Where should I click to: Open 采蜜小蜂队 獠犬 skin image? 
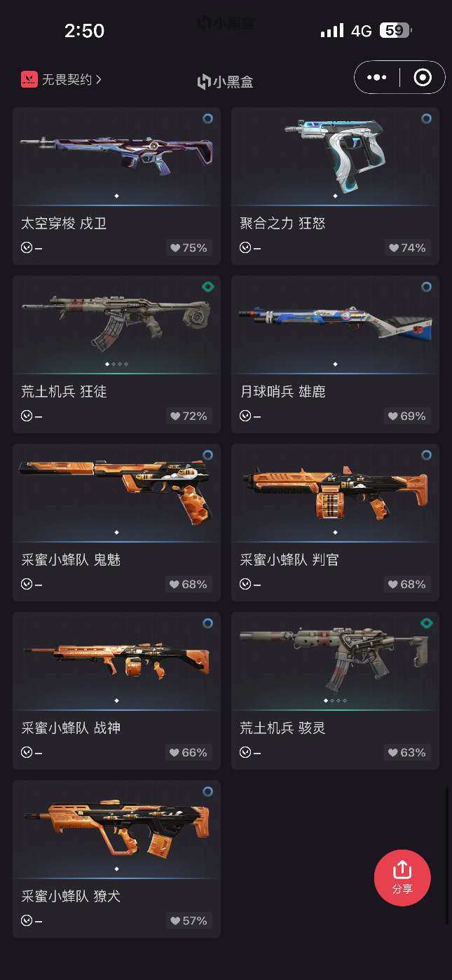coord(116,829)
